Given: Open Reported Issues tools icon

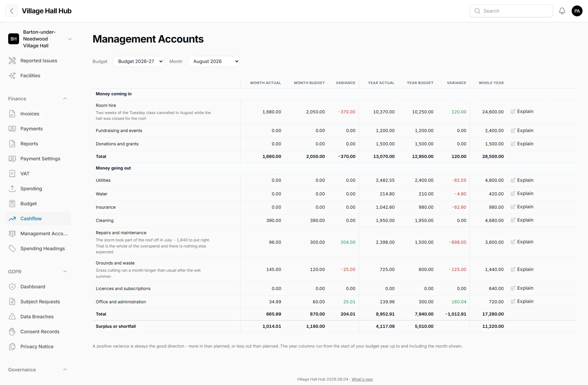Looking at the screenshot, I should coord(12,61).
